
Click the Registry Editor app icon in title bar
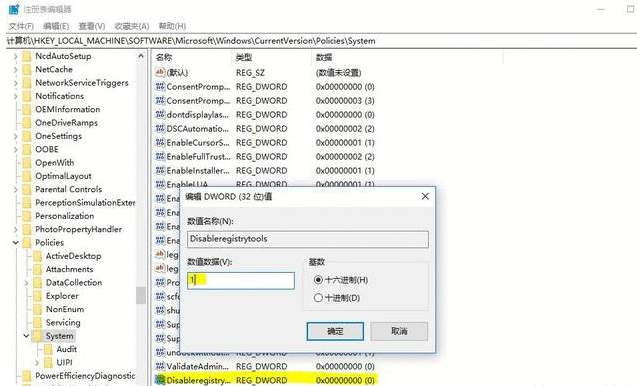(x=14, y=9)
